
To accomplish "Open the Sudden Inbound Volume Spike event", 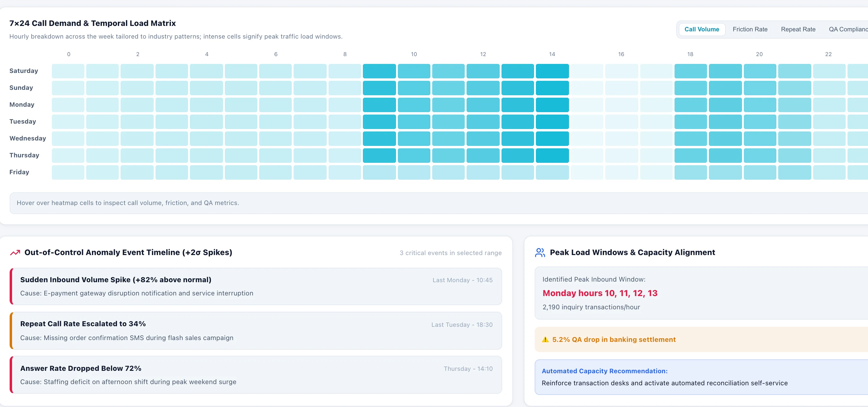I will pos(256,286).
